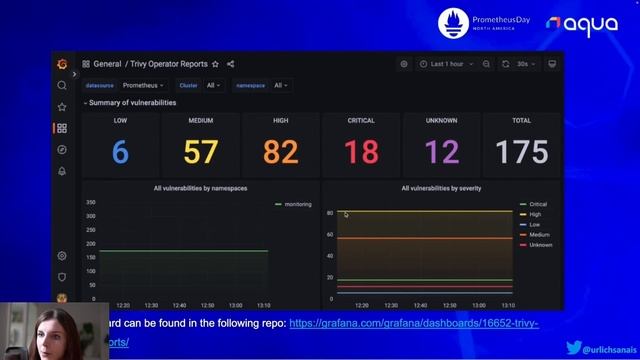Screen dimensions: 640x360
Task: Open All vulnerabilities by severity panel menu
Action: (x=441, y=189)
